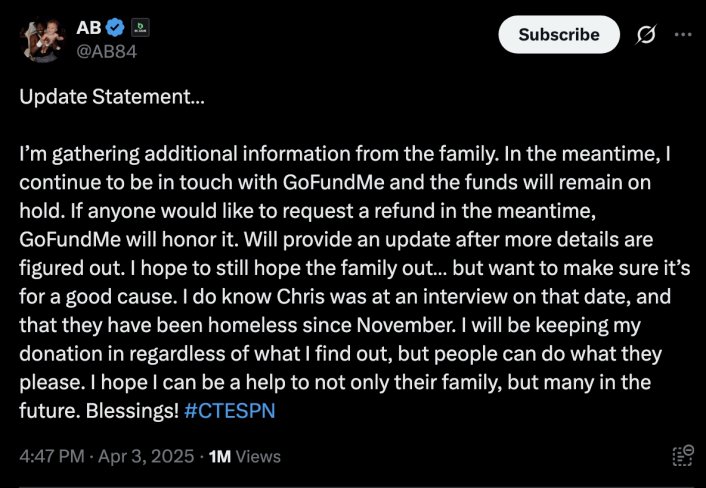
Task: Open the three-dot more options menu
Action: (x=683, y=35)
